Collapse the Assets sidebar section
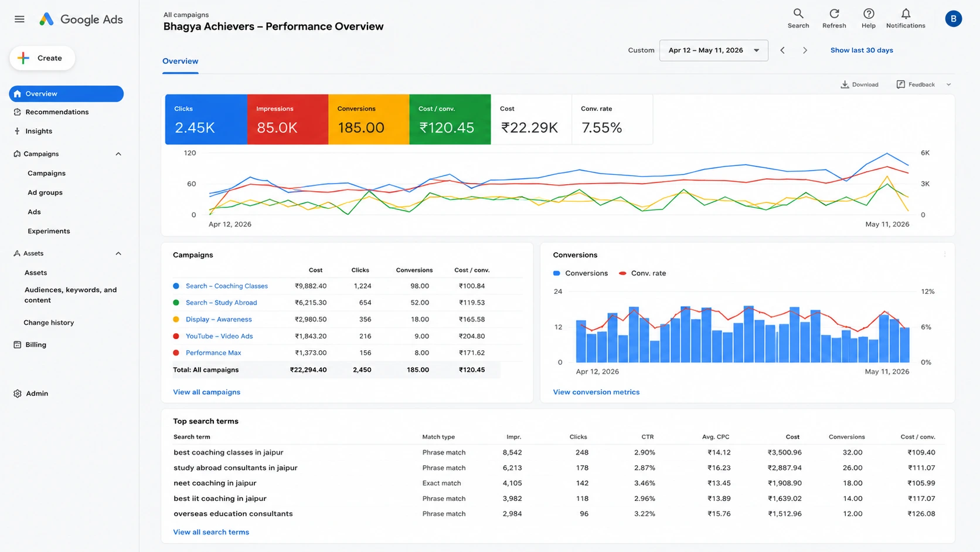 118,253
